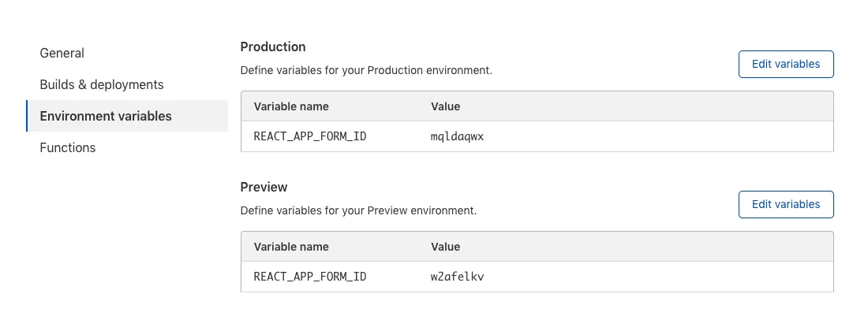Screen dimensions: 868x331
Task: Click Variable name header in Preview table
Action: click(x=291, y=247)
